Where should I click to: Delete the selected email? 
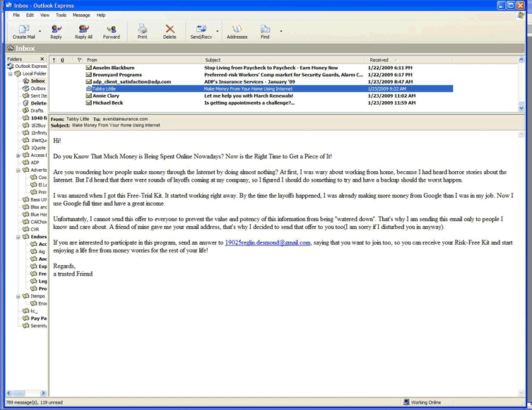click(x=170, y=31)
